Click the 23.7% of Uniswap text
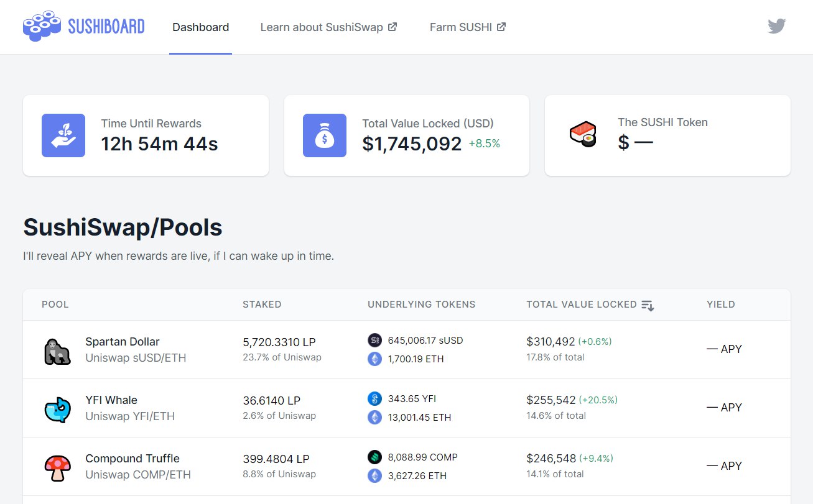The height and width of the screenshot is (504, 813). click(282, 357)
